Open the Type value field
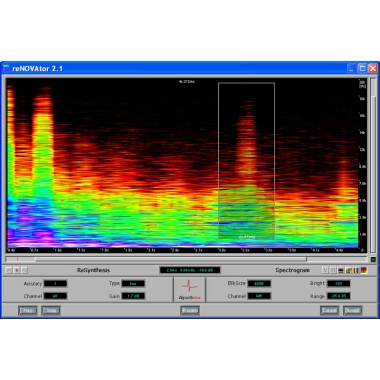Image resolution: width=380 pixels, height=380 pixels. point(133,284)
